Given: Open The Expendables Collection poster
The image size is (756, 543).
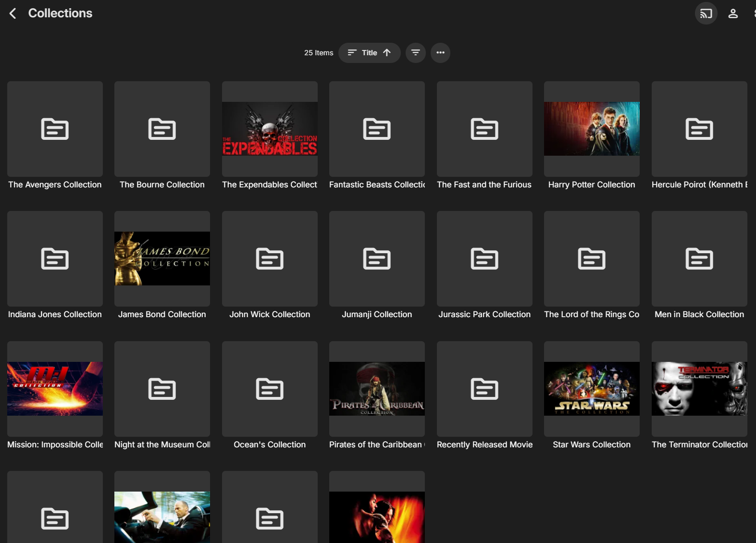Looking at the screenshot, I should point(270,129).
